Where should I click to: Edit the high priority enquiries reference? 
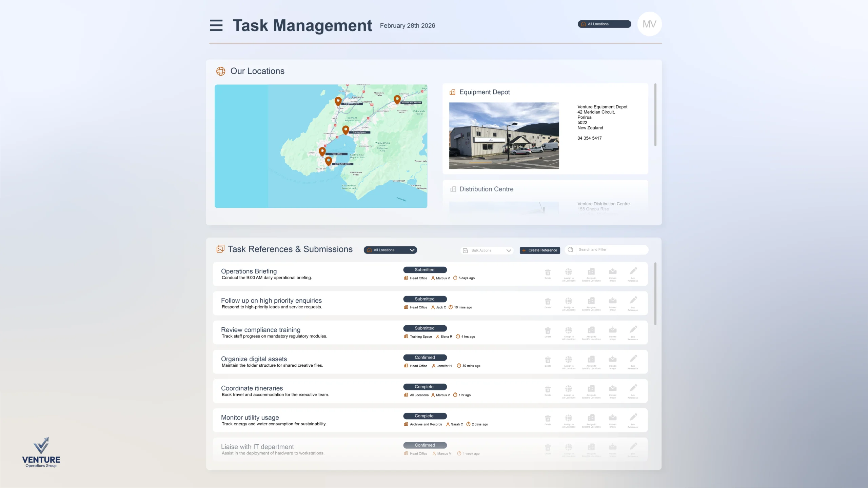coord(633,304)
